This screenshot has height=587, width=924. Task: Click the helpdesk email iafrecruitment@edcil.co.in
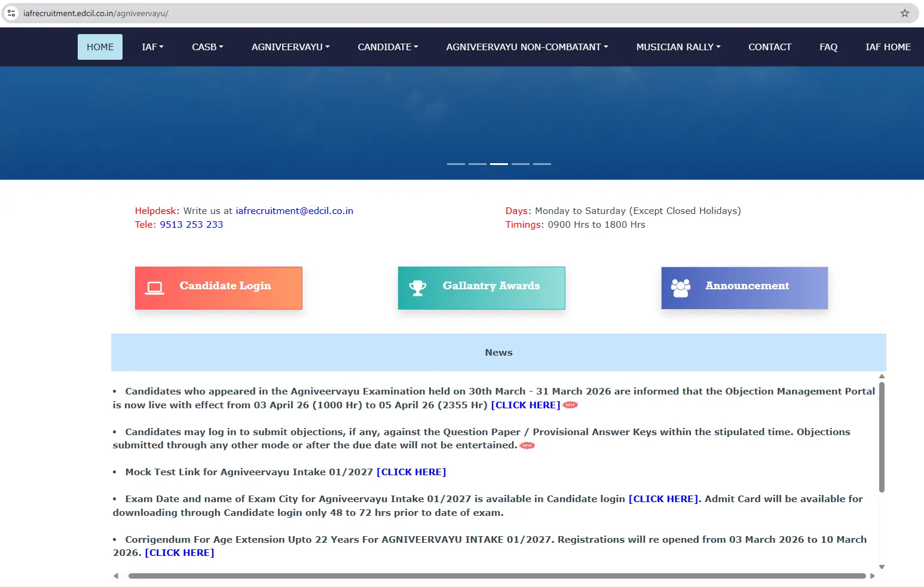pyautogui.click(x=294, y=211)
